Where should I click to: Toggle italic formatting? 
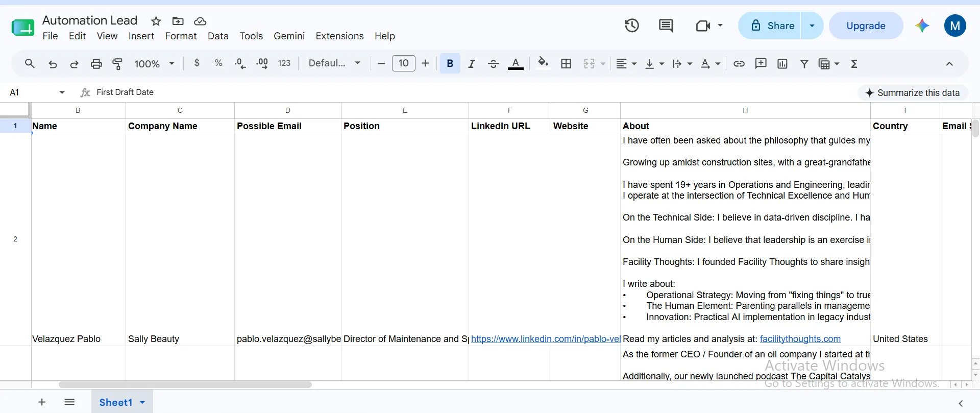coord(472,63)
